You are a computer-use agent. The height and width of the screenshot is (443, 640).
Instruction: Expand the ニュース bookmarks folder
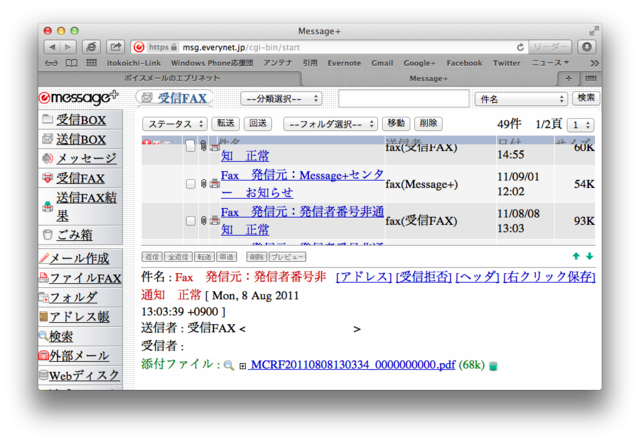(x=550, y=63)
